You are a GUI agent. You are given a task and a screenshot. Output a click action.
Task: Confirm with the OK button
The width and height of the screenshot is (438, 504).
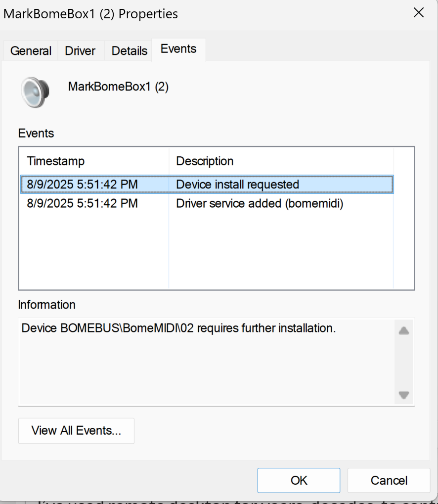299,480
